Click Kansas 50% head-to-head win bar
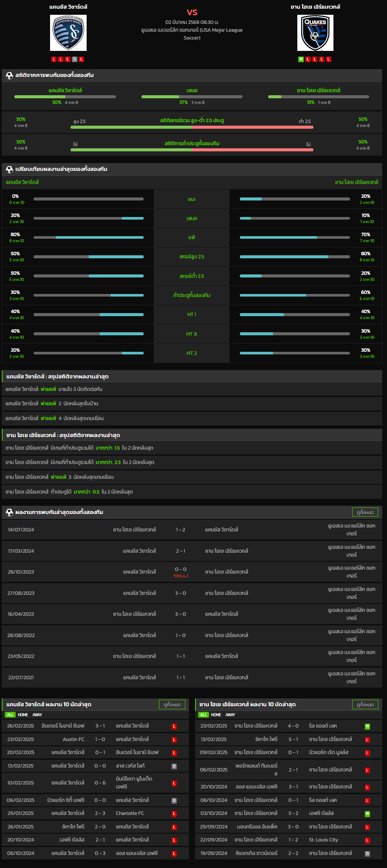The height and width of the screenshot is (868, 387). pos(65,97)
